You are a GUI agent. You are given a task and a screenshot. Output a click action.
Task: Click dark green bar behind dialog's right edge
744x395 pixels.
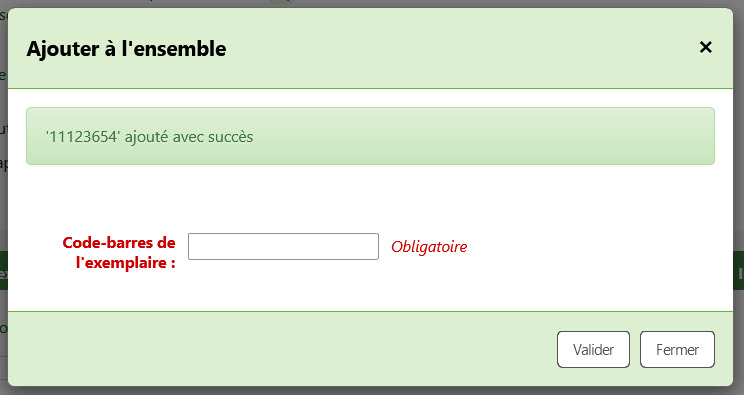pos(739,271)
